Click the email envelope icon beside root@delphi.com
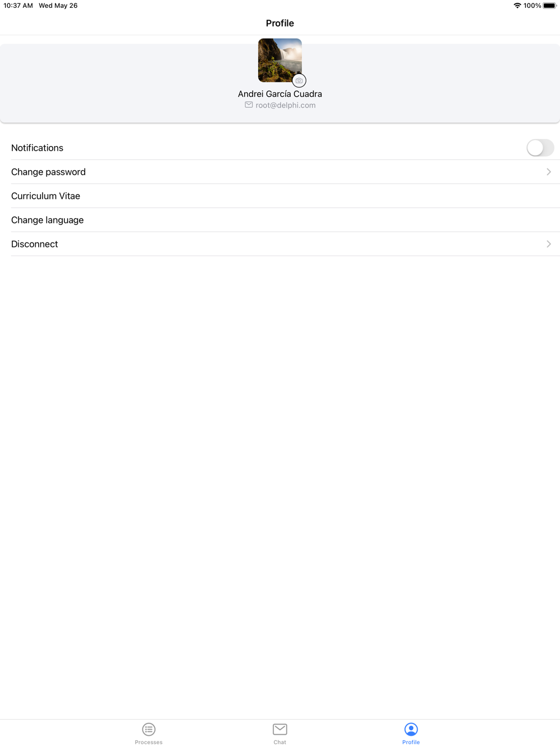 pos(249,105)
